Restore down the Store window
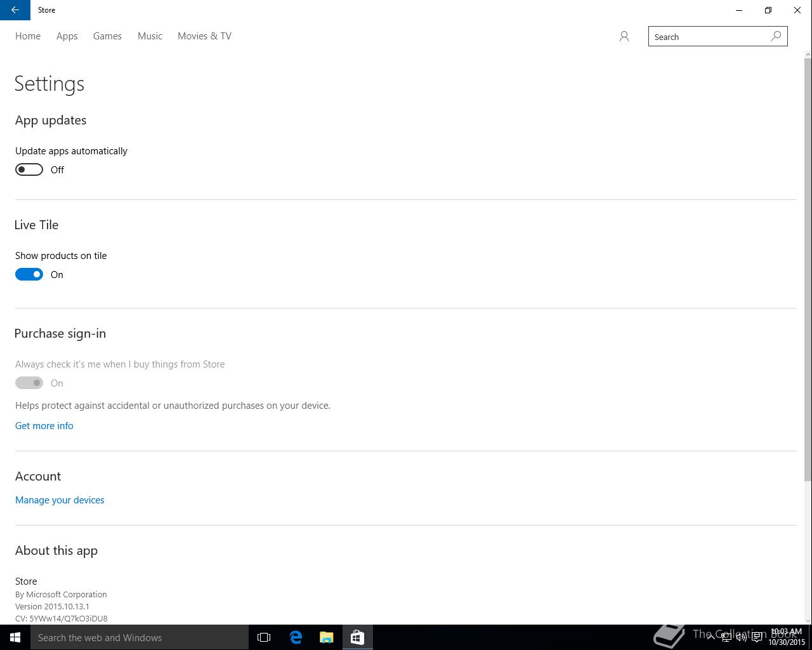Image resolution: width=812 pixels, height=650 pixels. point(768,10)
